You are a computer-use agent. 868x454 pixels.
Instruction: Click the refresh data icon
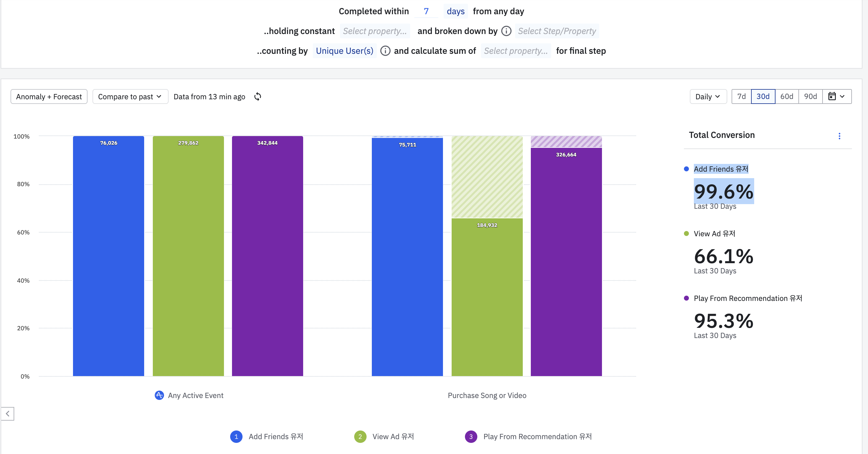pyautogui.click(x=258, y=97)
